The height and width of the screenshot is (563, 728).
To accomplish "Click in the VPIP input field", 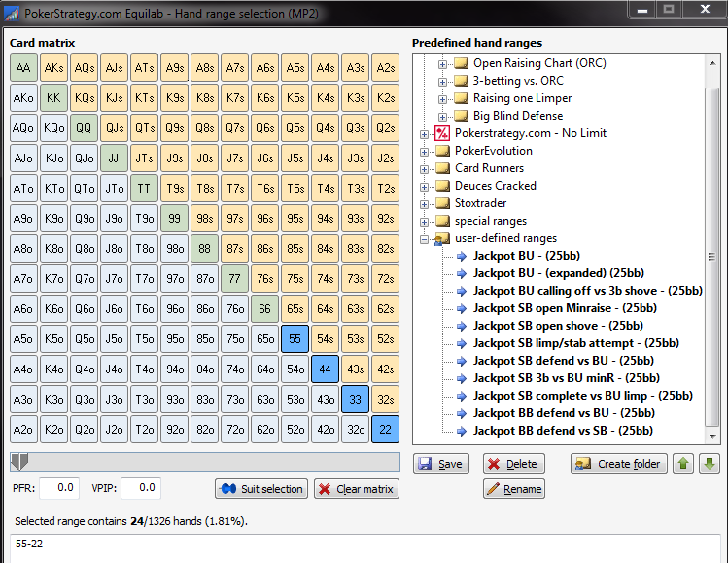I will 141,488.
